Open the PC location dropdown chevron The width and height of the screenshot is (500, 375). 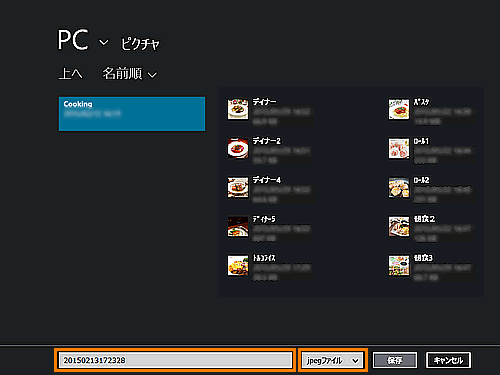tap(104, 42)
